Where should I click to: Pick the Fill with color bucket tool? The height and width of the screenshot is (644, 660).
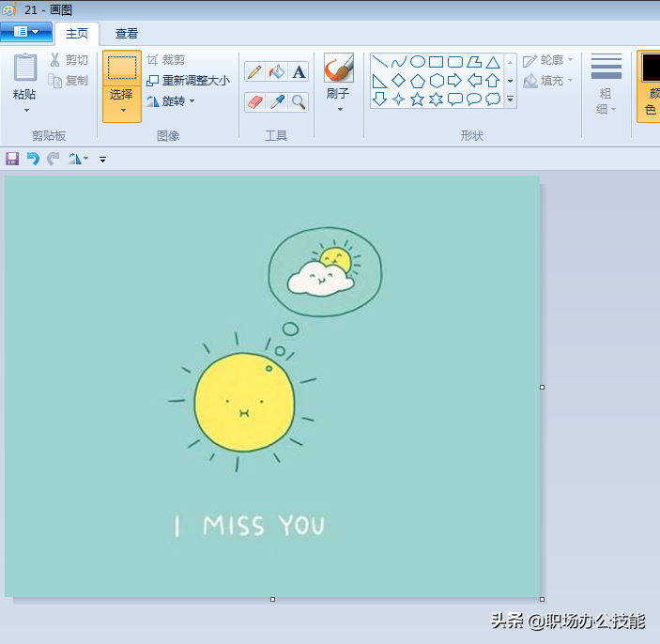[276, 72]
